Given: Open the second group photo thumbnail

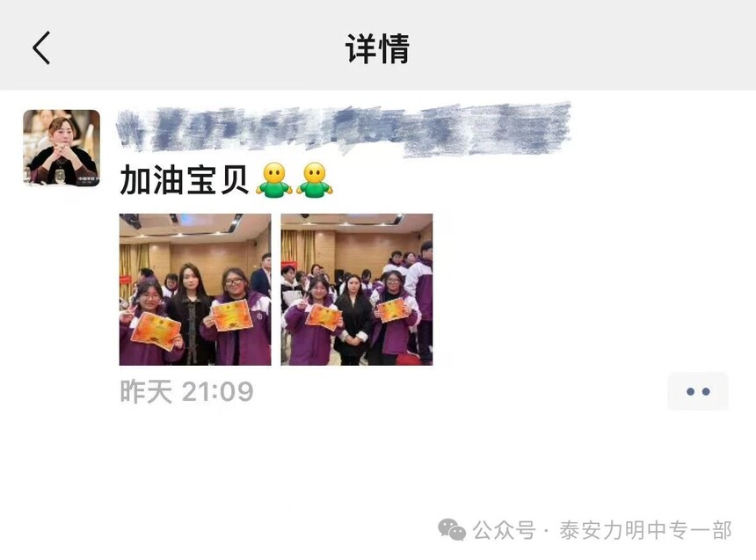Looking at the screenshot, I should (x=357, y=289).
